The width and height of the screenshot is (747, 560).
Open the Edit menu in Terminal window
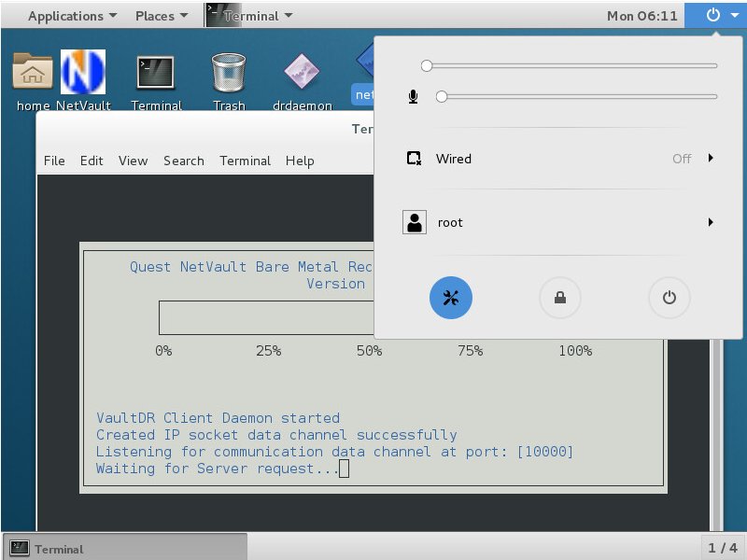[92, 161]
